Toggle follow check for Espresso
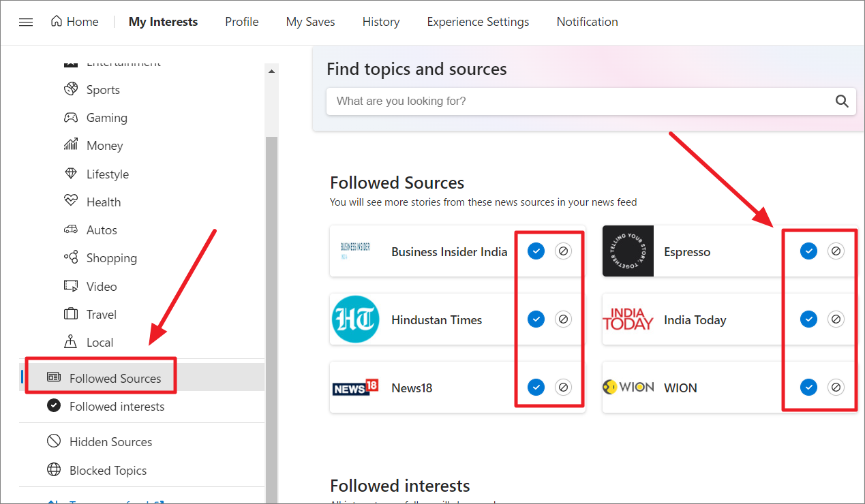The height and width of the screenshot is (504, 865). 809,251
